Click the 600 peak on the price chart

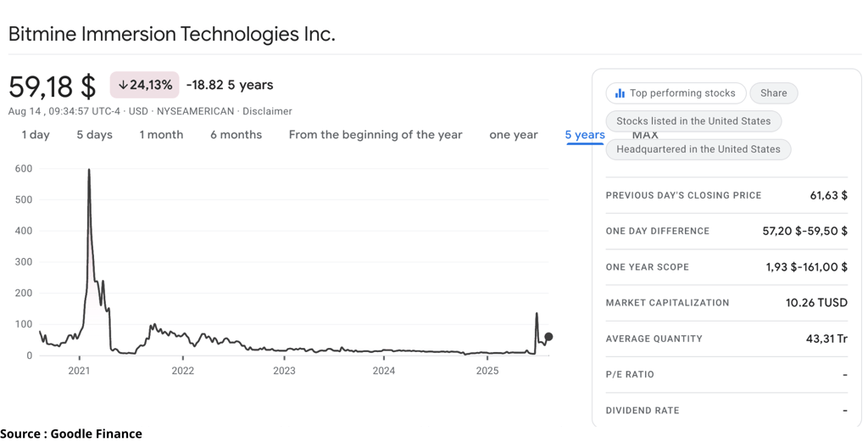click(x=88, y=170)
